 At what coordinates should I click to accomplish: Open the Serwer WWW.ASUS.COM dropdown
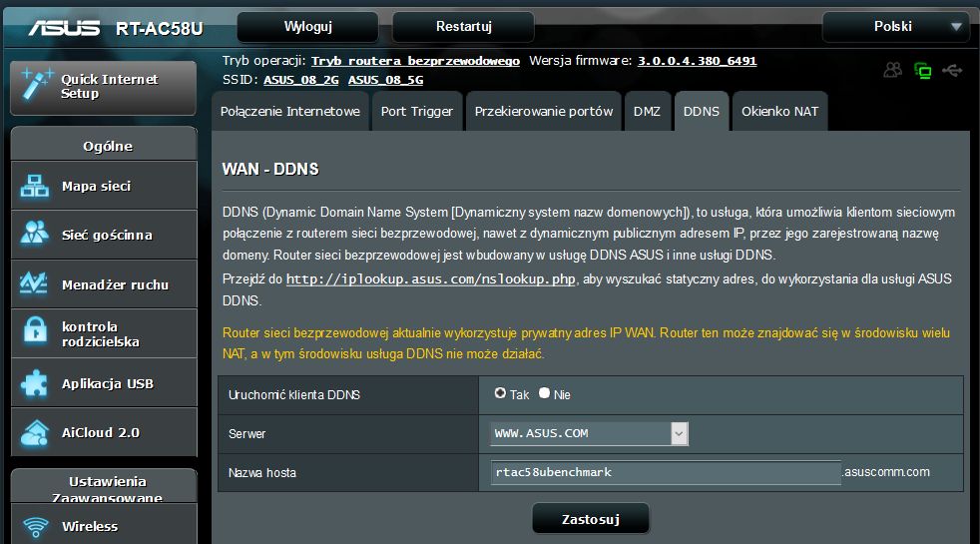pyautogui.click(x=590, y=433)
